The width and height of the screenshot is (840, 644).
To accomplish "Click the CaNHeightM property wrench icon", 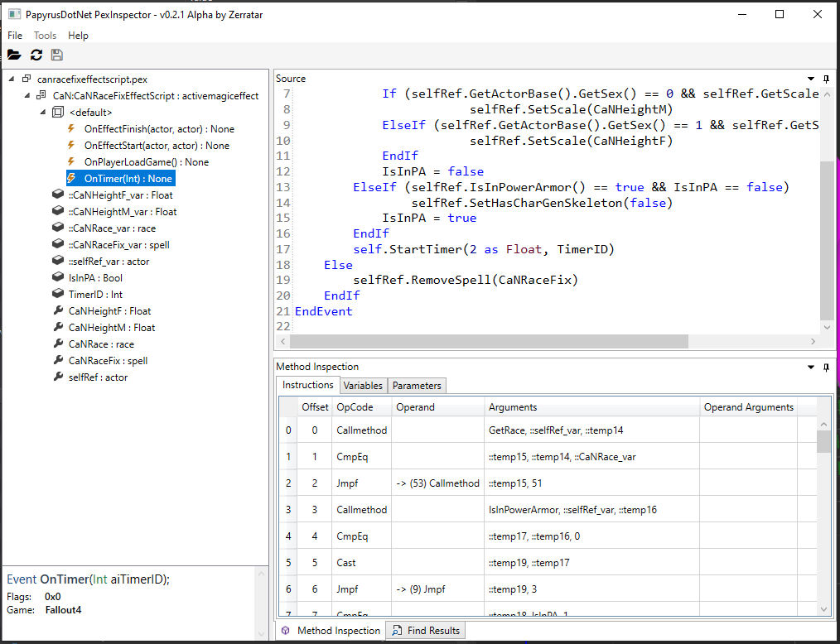I will coord(58,327).
